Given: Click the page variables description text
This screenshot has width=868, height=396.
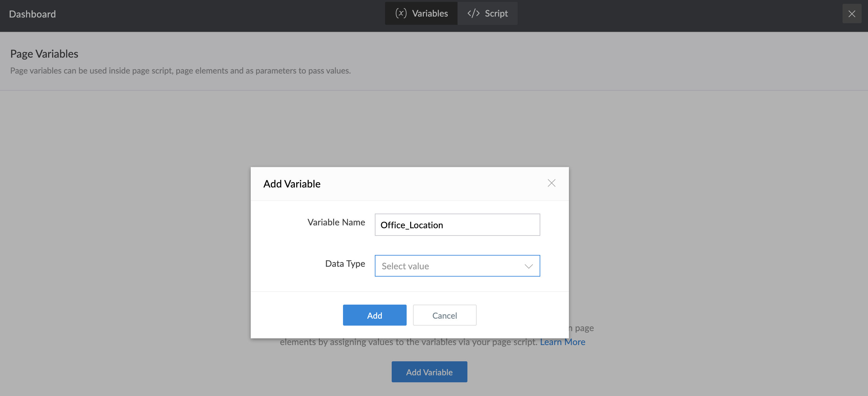Looking at the screenshot, I should [x=180, y=71].
